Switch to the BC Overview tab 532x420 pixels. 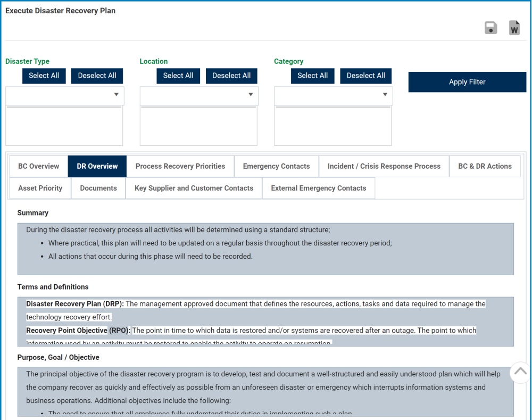(39, 167)
